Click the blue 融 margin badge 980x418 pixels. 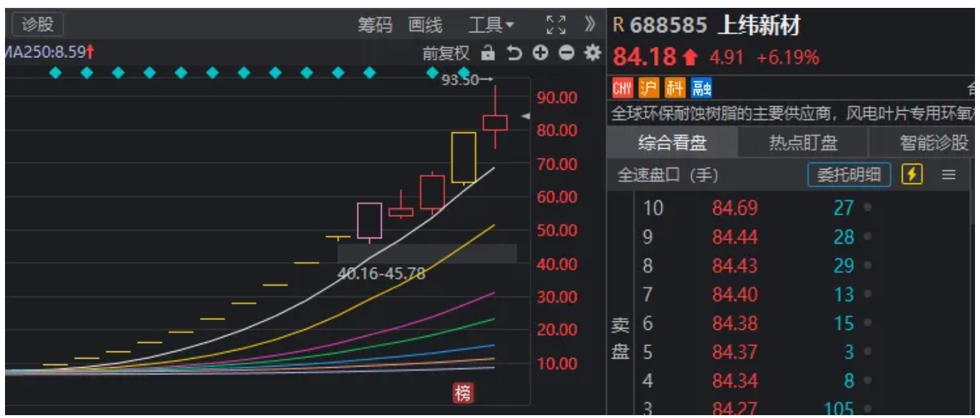pos(702,88)
